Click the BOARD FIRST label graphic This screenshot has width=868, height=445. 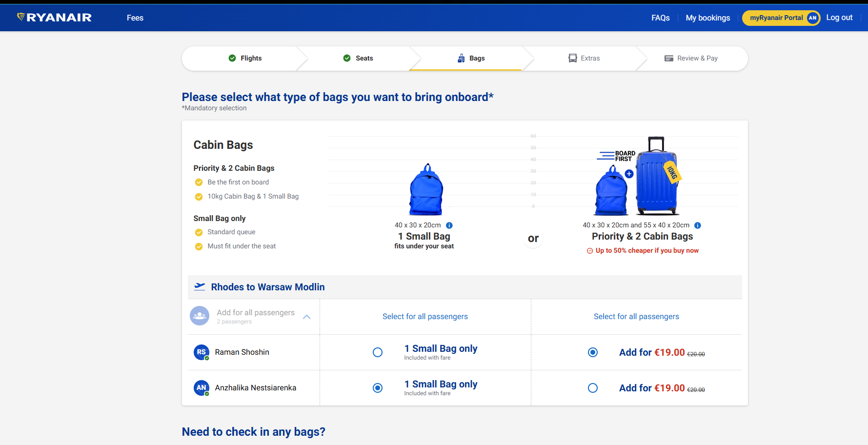[x=616, y=156]
